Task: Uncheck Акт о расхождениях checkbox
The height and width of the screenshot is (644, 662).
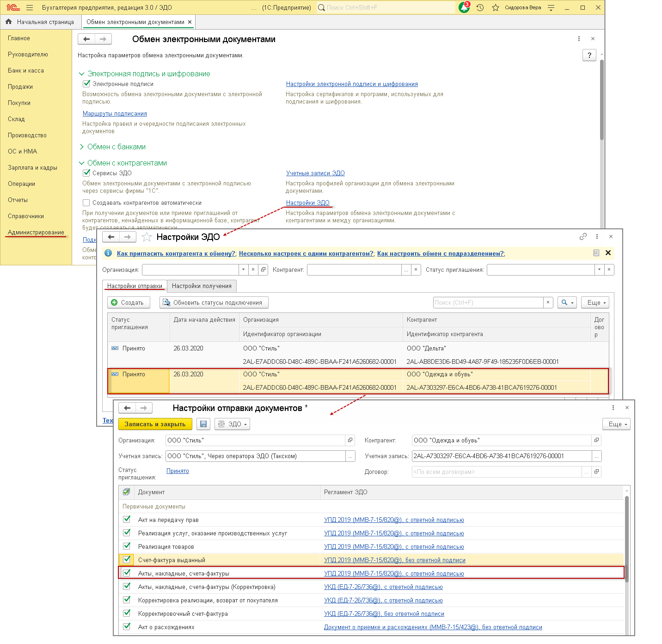Action: 127,627
